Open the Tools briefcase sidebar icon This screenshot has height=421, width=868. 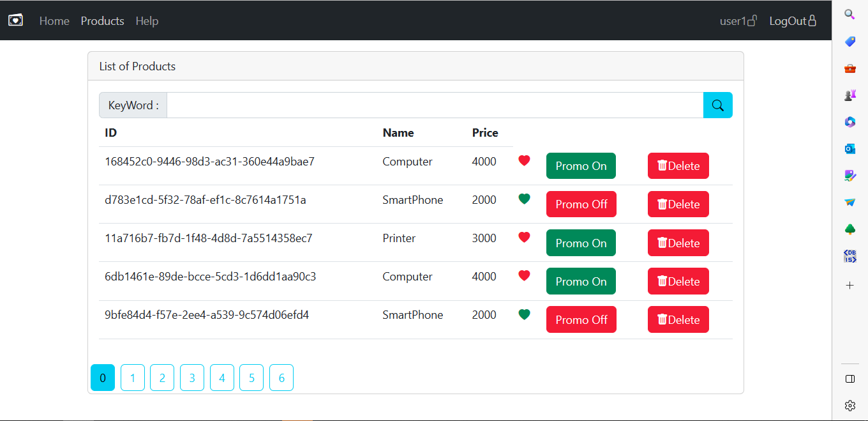(x=849, y=68)
